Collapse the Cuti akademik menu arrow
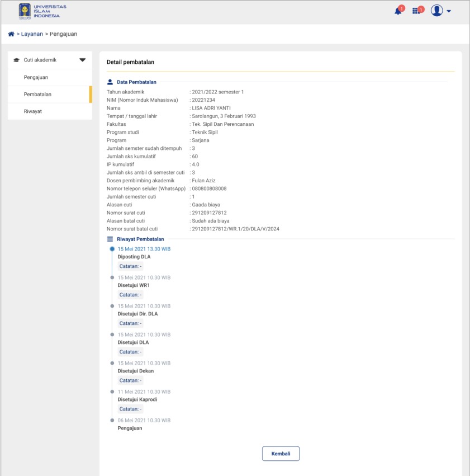Image resolution: width=470 pixels, height=476 pixels. [x=83, y=60]
